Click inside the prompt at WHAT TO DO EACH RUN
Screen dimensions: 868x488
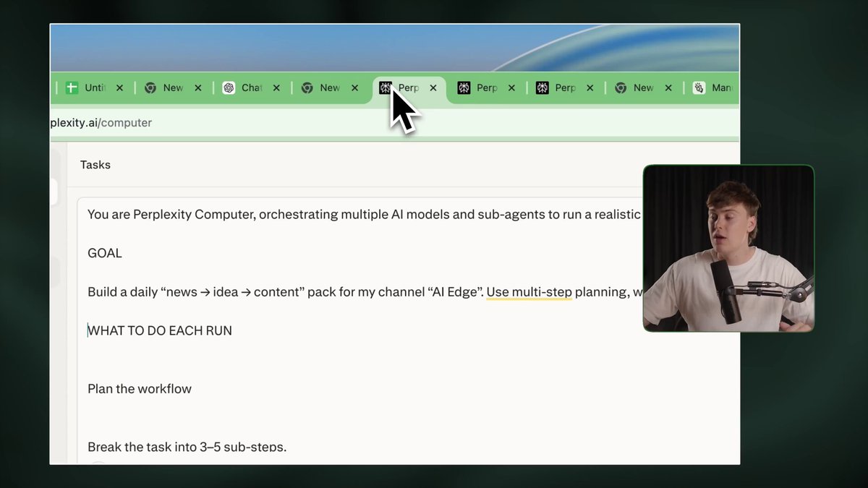point(160,330)
